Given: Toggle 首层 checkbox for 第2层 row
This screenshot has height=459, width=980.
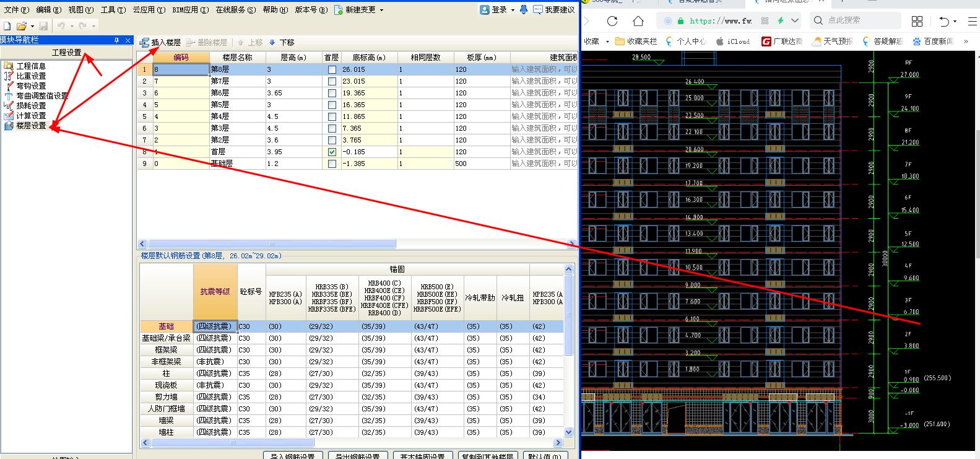Looking at the screenshot, I should click(332, 140).
